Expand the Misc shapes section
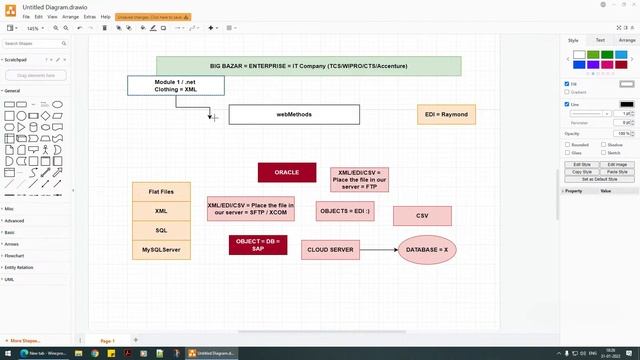Viewport: 640px width, 360px height. coord(9,209)
